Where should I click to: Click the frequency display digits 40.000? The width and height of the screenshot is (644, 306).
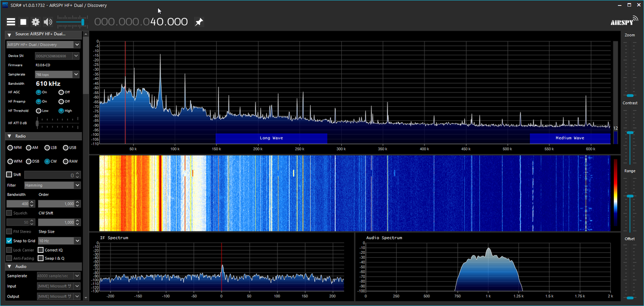[169, 22]
